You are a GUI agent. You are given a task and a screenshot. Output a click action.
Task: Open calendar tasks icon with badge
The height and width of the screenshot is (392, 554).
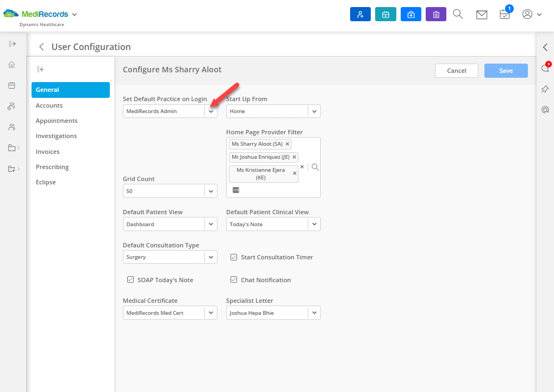coord(505,14)
